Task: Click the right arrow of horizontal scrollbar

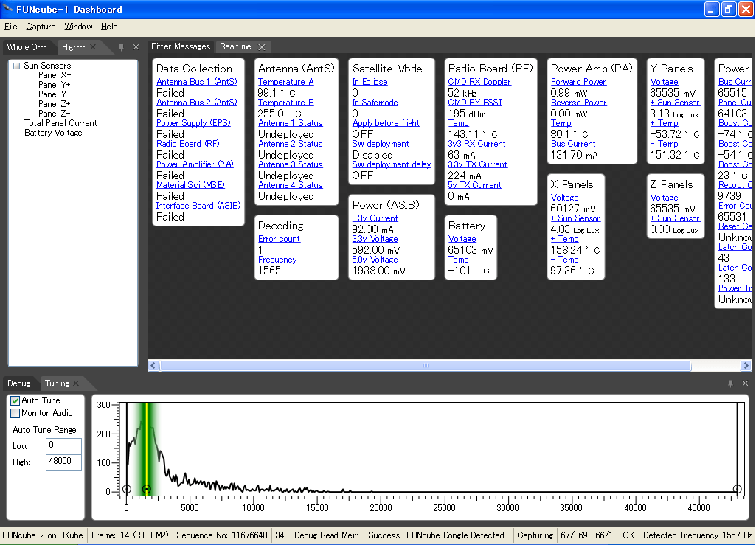Action: pyautogui.click(x=746, y=366)
